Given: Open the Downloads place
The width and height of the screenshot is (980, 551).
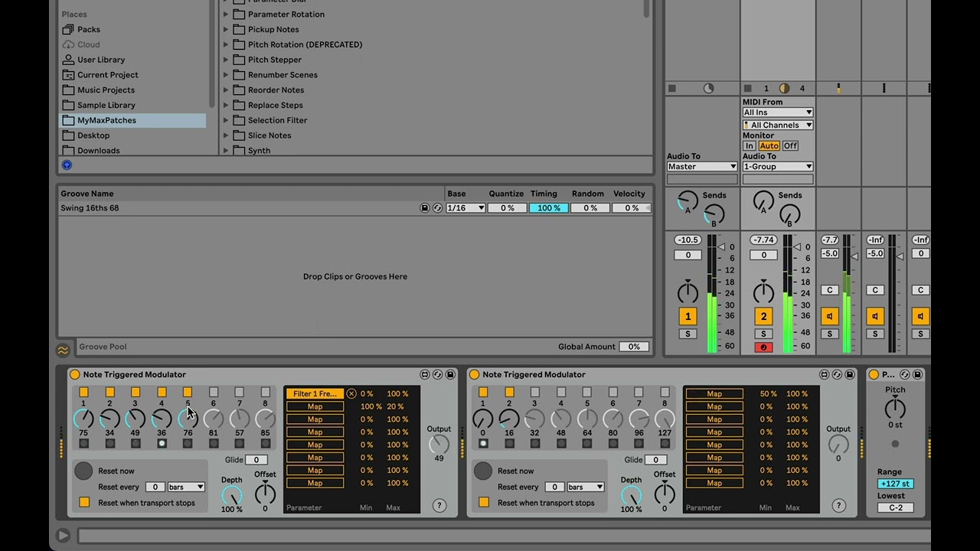Looking at the screenshot, I should [98, 151].
